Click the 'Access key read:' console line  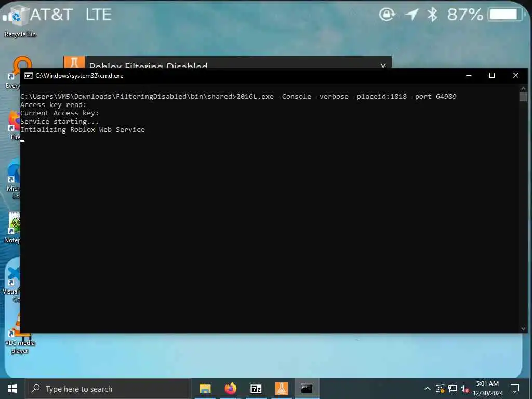pos(54,105)
